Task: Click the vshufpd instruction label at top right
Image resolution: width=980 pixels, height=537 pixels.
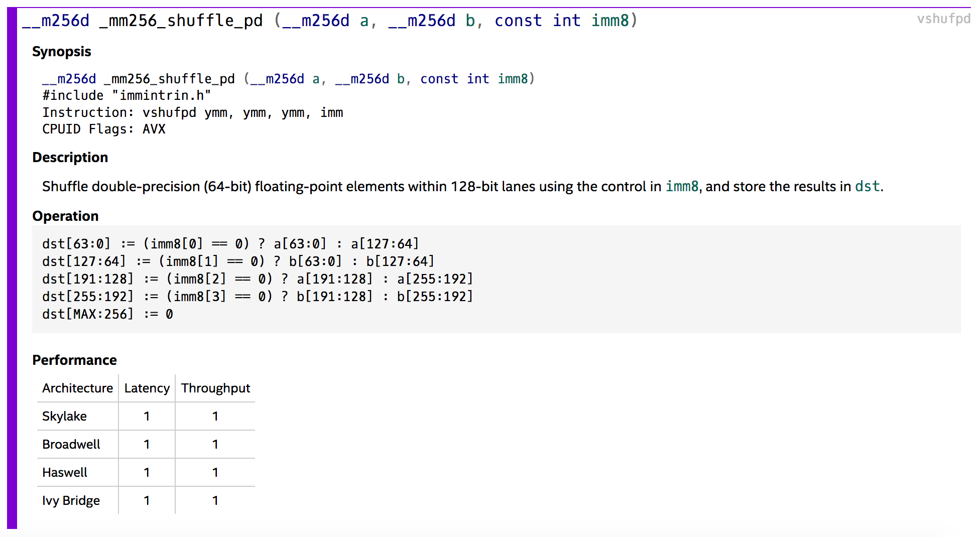Action: coord(943,19)
